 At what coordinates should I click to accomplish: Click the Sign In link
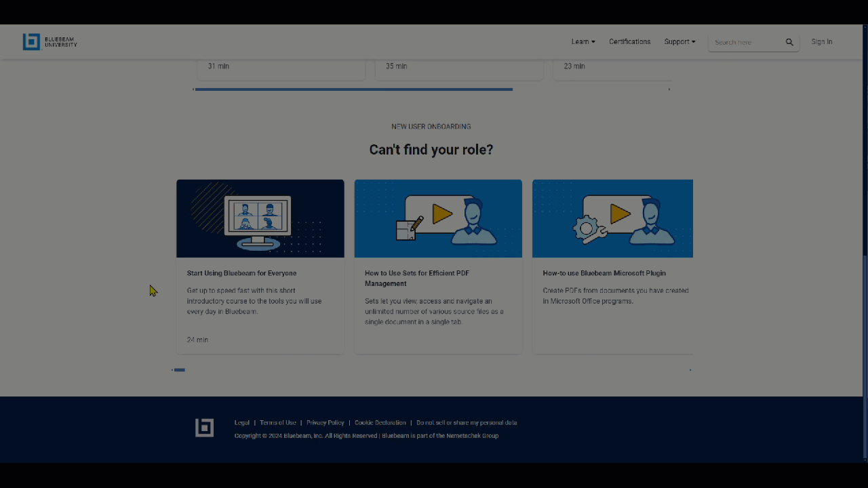pyautogui.click(x=821, y=42)
